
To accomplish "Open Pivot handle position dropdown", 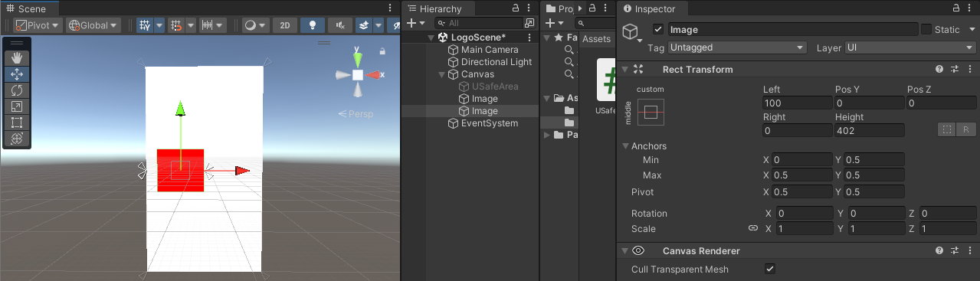I will pyautogui.click(x=37, y=25).
